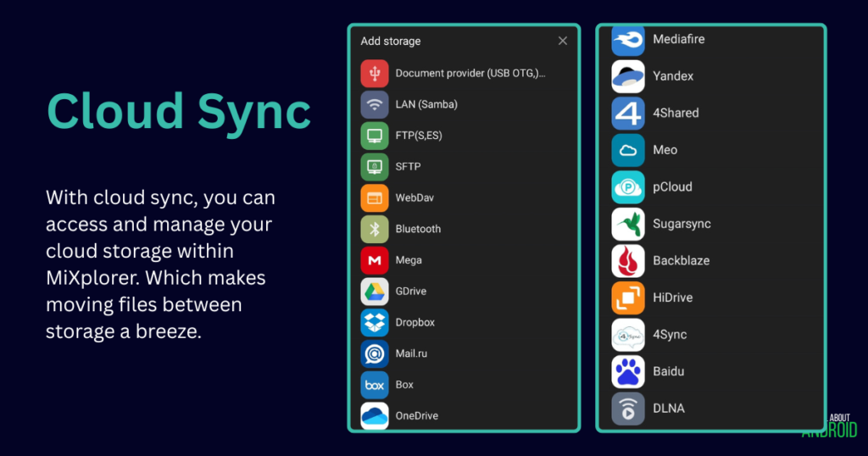Tap the orange WebDav icon
Image resolution: width=868 pixels, height=456 pixels.
375,198
